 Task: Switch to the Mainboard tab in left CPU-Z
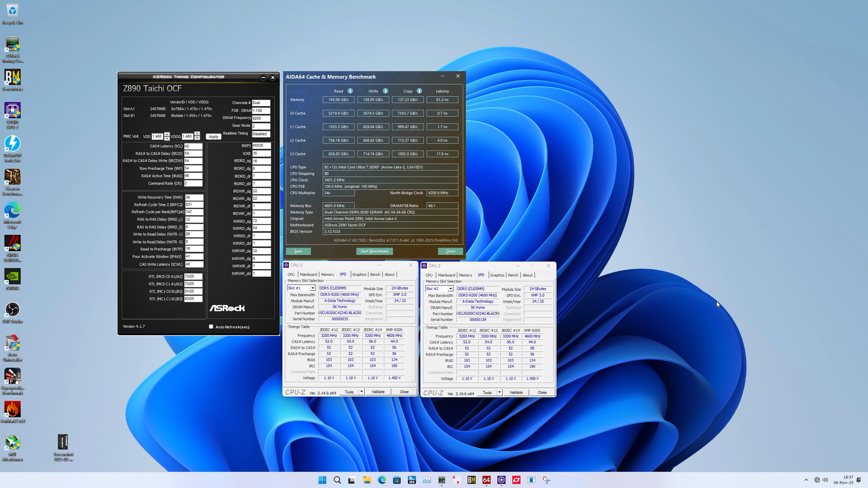[x=308, y=275]
